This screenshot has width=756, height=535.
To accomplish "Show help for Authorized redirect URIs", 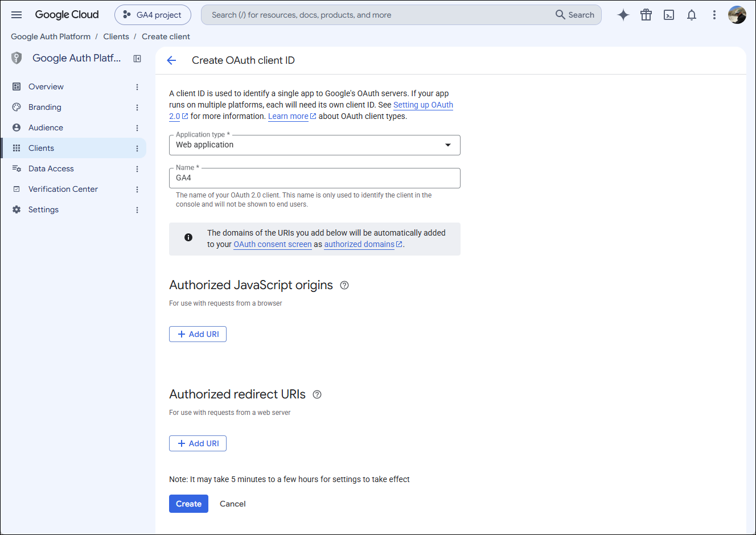I will [x=317, y=394].
